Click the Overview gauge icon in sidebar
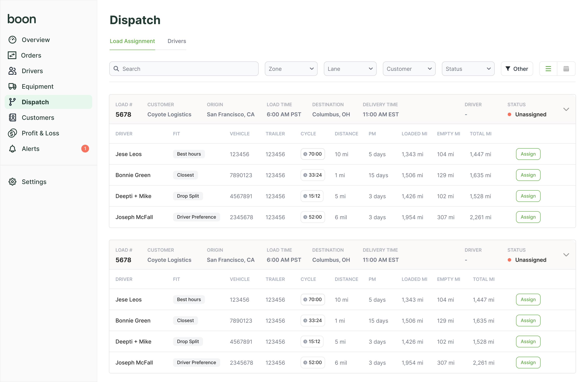 12,40
